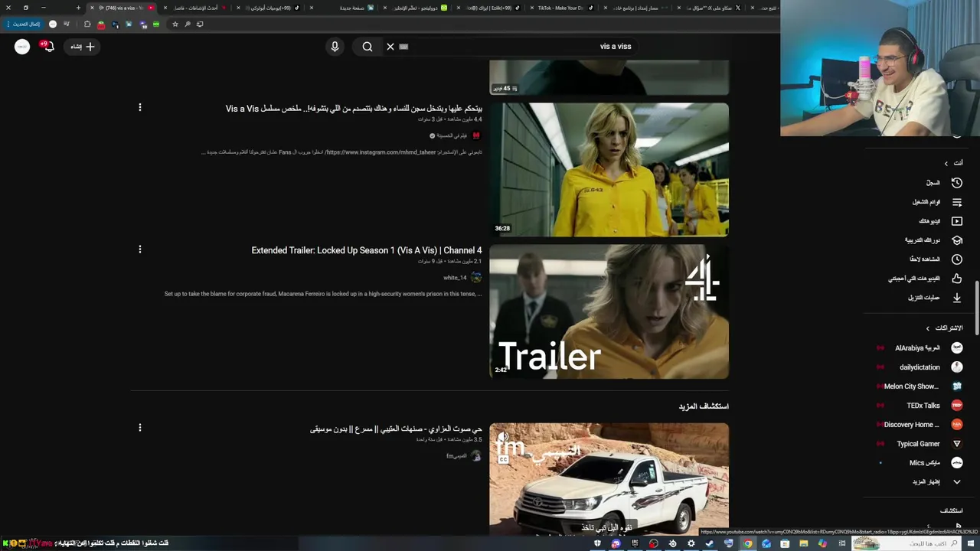
Task: Play the white pickup truck thumbnail
Action: [x=609, y=478]
